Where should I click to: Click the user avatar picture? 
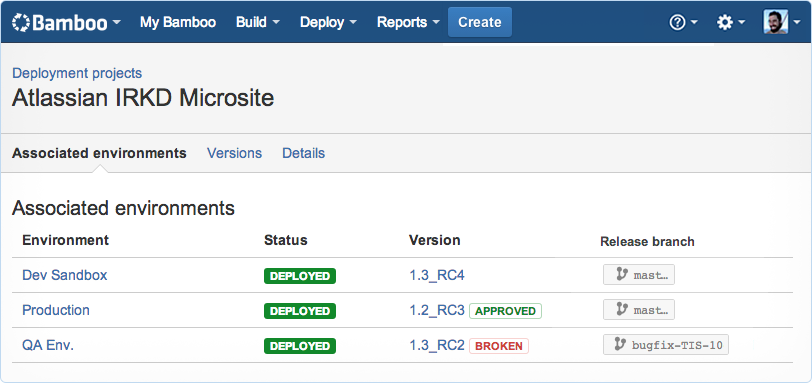tap(776, 22)
